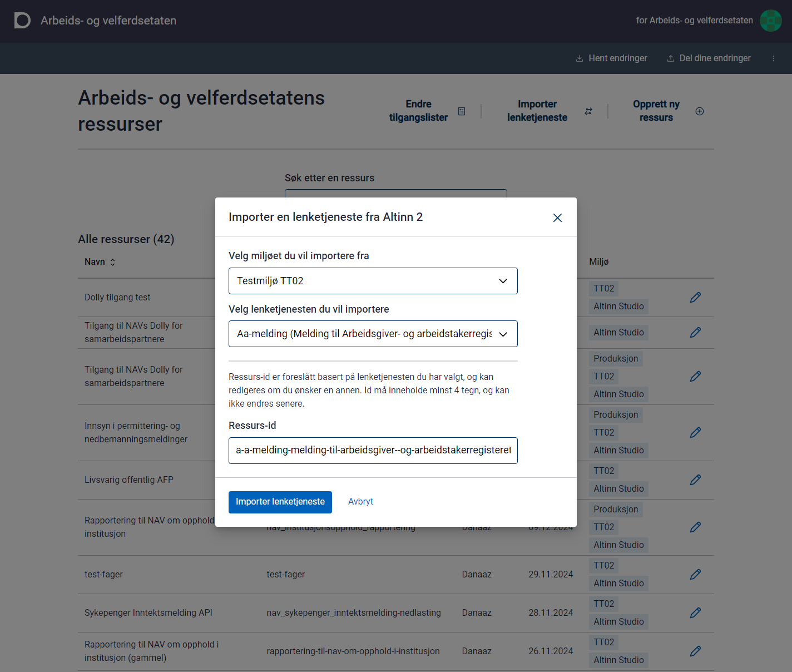
Task: Close the import dialog with X
Action: click(557, 218)
